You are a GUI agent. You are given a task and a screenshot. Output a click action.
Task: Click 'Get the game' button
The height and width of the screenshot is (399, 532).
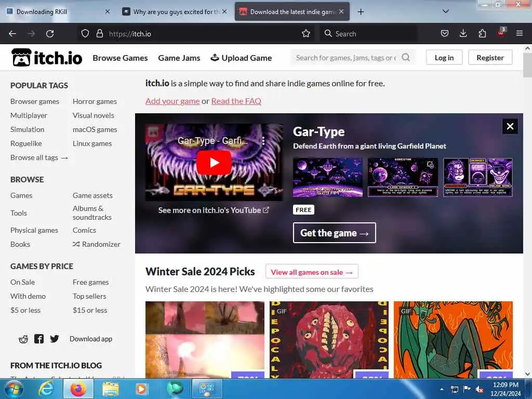[335, 233]
